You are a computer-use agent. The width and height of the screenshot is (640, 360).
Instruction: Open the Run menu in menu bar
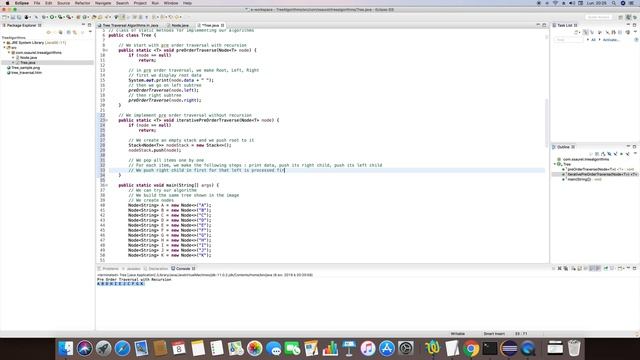click(x=155, y=3)
